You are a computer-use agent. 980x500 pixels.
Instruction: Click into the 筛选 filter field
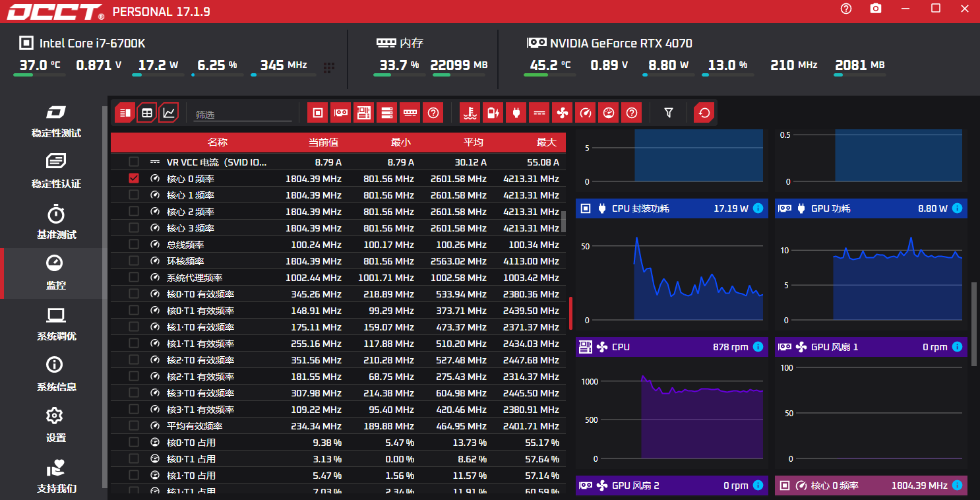click(x=243, y=114)
